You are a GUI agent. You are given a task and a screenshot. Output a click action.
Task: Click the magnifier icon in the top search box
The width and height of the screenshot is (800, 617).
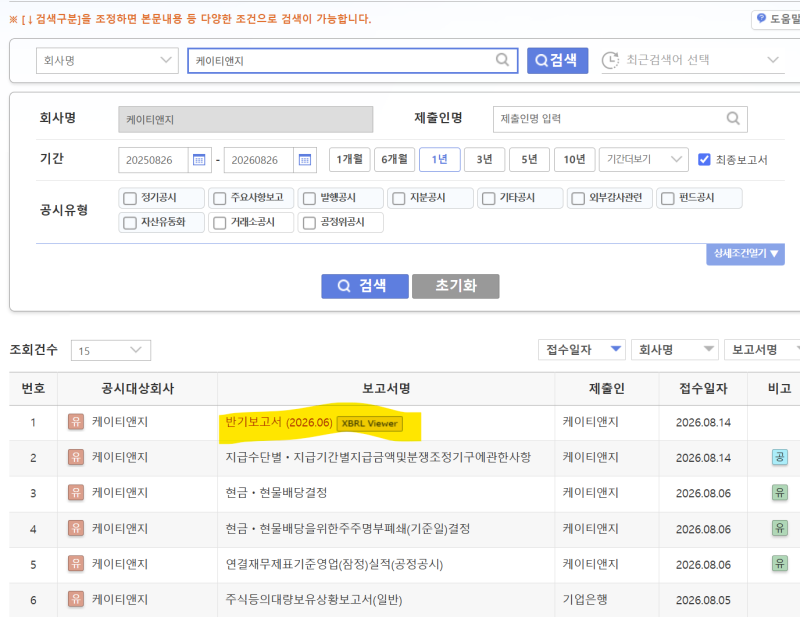(x=502, y=60)
